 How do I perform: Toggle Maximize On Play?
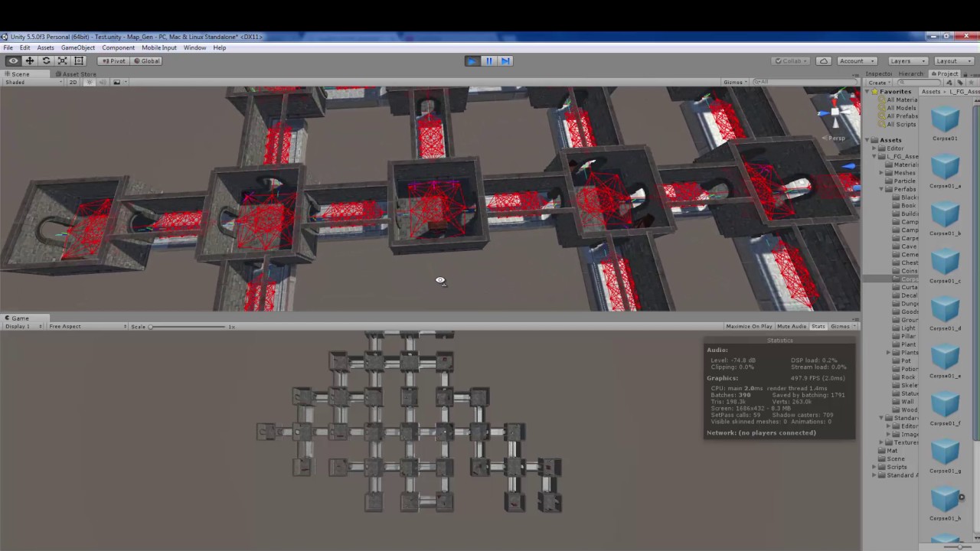749,327
